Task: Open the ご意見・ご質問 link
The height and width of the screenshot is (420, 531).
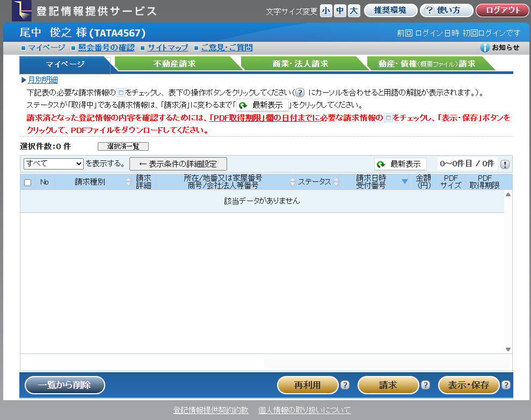Action: pyautogui.click(x=227, y=48)
